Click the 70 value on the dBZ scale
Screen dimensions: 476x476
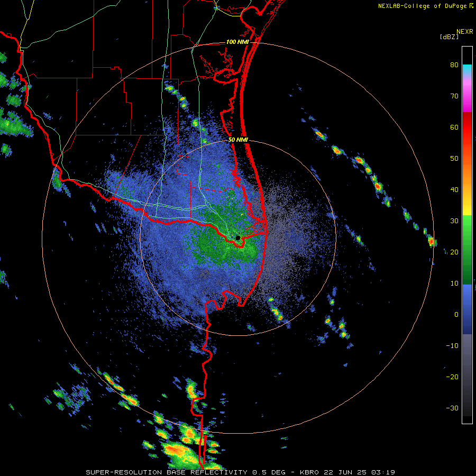pos(454,96)
